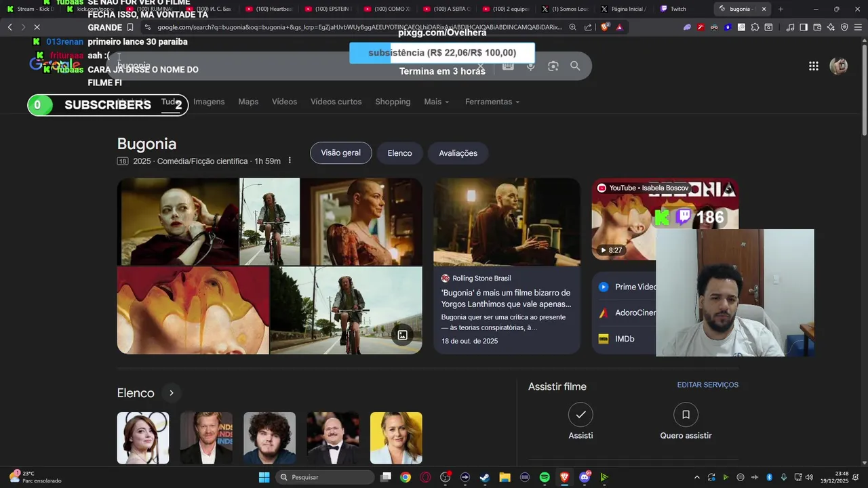Add the film to Quero assistir
This screenshot has height=488, width=868.
686,422
